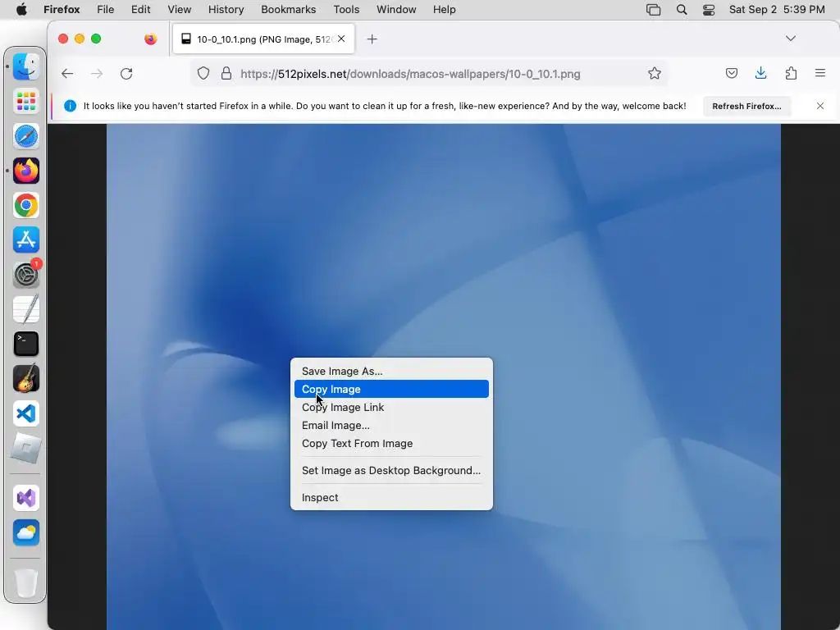Open Safari from the Dock
This screenshot has height=630, width=840.
26,136
